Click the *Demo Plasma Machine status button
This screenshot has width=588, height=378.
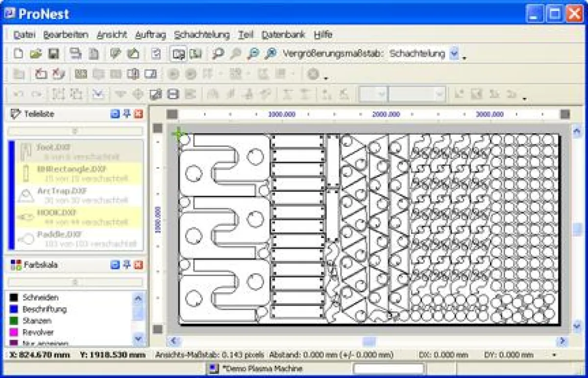(x=255, y=368)
